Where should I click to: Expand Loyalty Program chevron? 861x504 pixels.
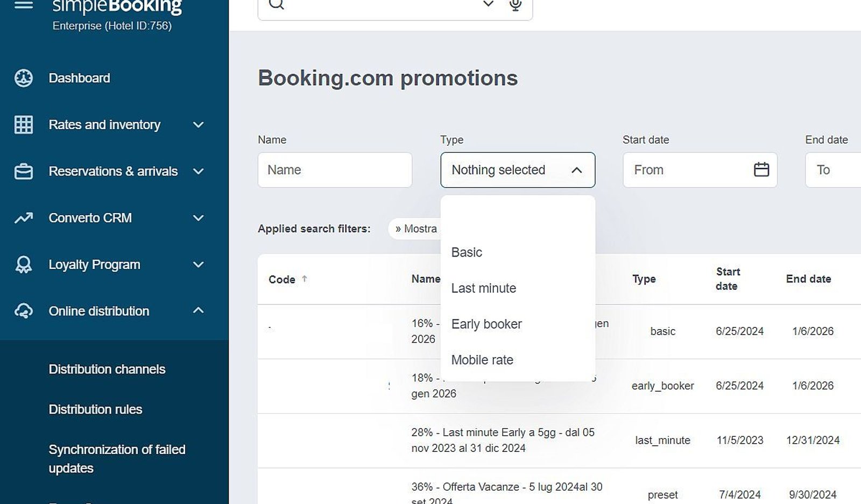coord(199,265)
